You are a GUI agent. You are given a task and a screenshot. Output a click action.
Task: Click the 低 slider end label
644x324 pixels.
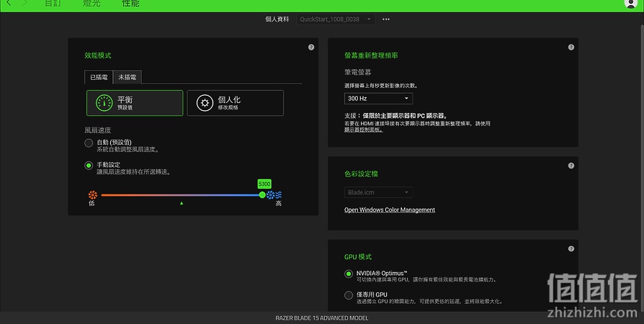tap(91, 203)
